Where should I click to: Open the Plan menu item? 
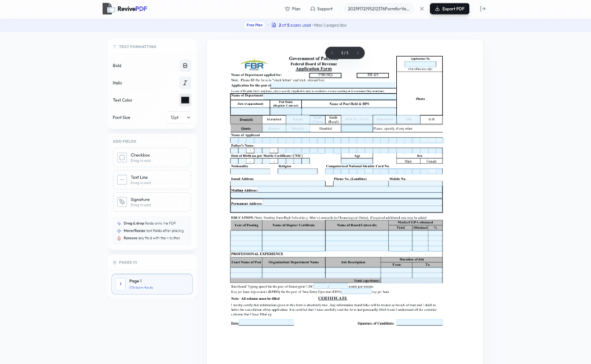click(x=293, y=9)
